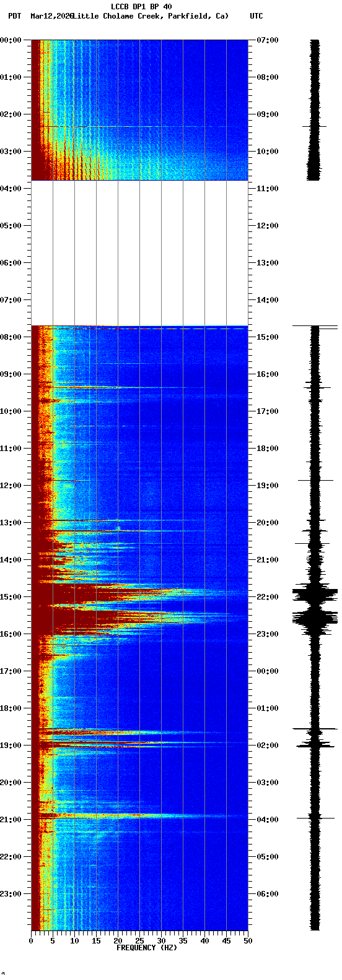The height and width of the screenshot is (980, 342).
Task: Click the '10:00' tick on the UTC axis
Action: [268, 151]
